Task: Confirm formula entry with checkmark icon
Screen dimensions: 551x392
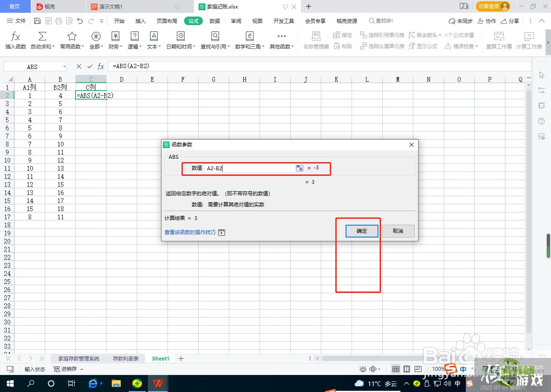Action: click(90, 66)
